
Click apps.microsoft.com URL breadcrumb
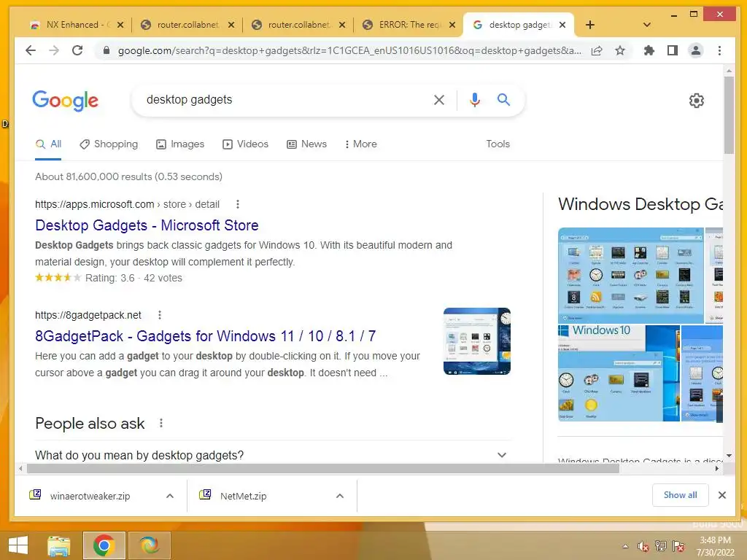[x=127, y=204]
